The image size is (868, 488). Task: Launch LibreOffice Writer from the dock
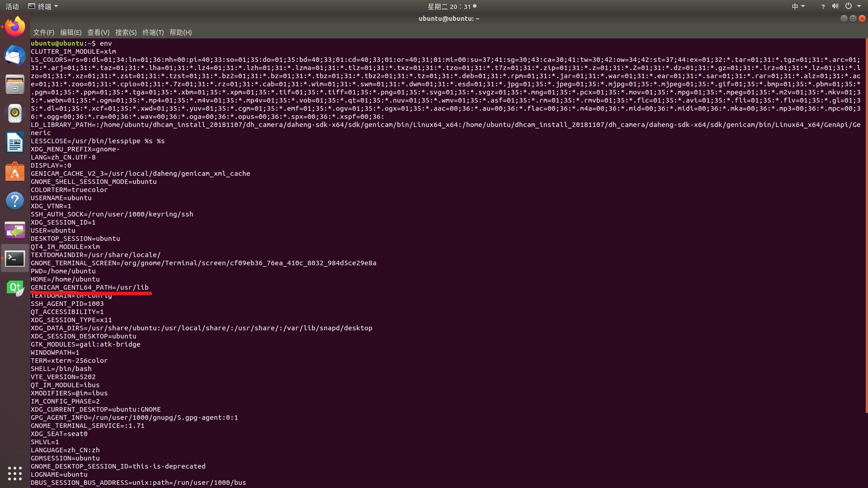coord(15,142)
